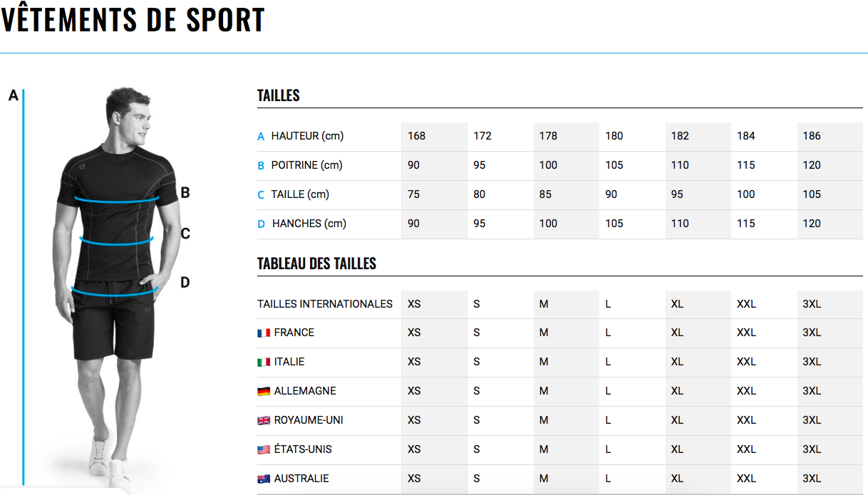Select the ROYAUME-UNI row label
The image size is (868, 495).
(309, 420)
